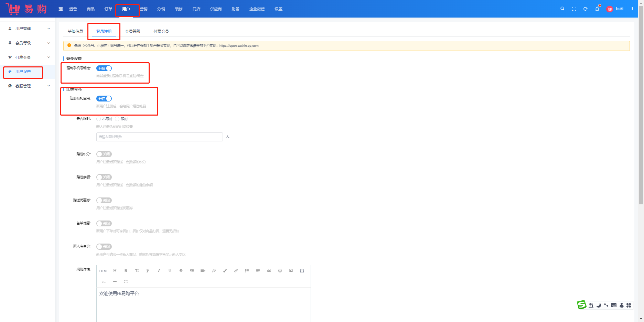Viewport: 644px width, 322px height.
Task: Click the insert link icon in editor
Action: (x=236, y=271)
